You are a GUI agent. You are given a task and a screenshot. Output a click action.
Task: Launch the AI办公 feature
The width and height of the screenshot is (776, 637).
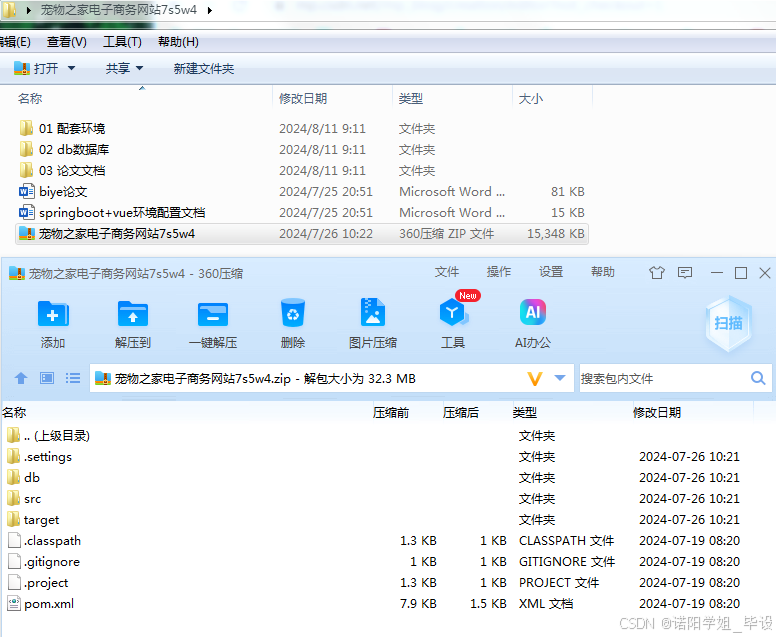pyautogui.click(x=533, y=312)
